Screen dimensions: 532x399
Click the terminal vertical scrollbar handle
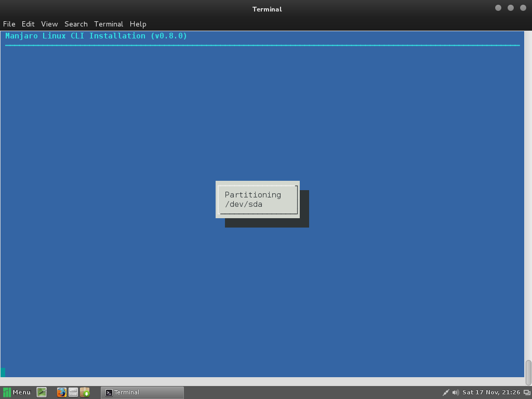tap(528, 373)
